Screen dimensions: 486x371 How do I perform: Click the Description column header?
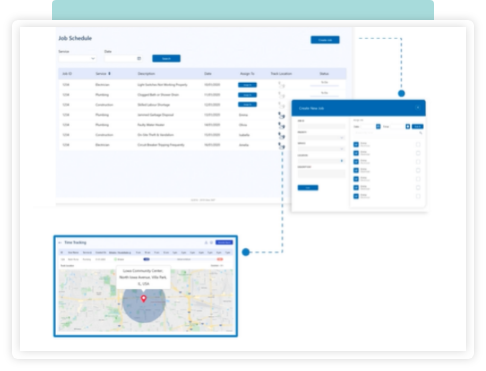pyautogui.click(x=146, y=74)
